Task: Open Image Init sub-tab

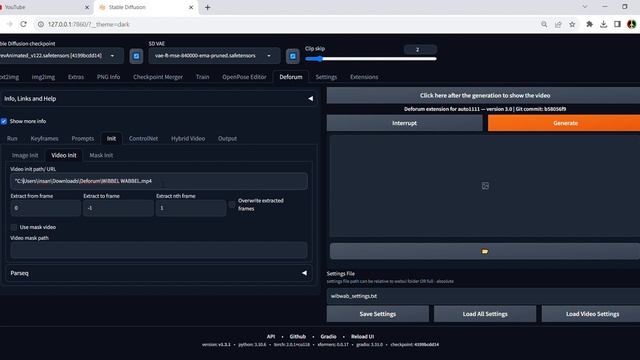Action: 25,156
